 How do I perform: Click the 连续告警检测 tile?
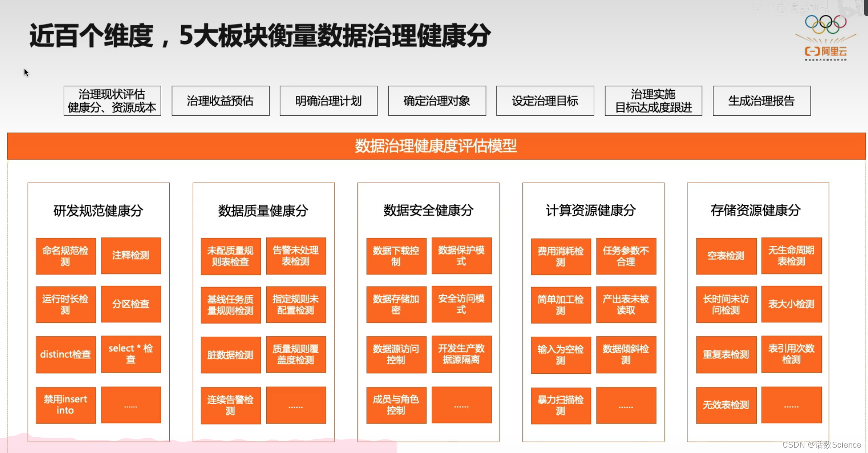(231, 406)
